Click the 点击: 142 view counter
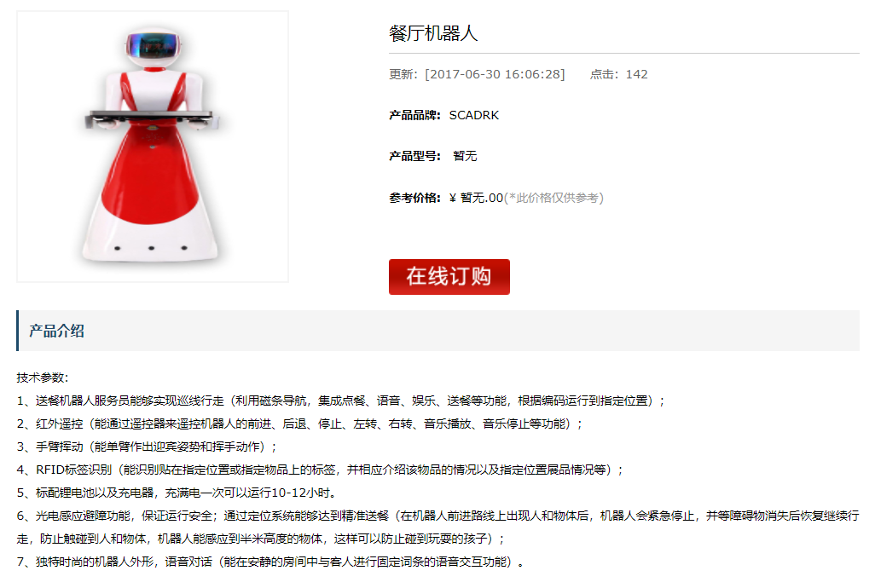The image size is (875, 588). coord(619,75)
